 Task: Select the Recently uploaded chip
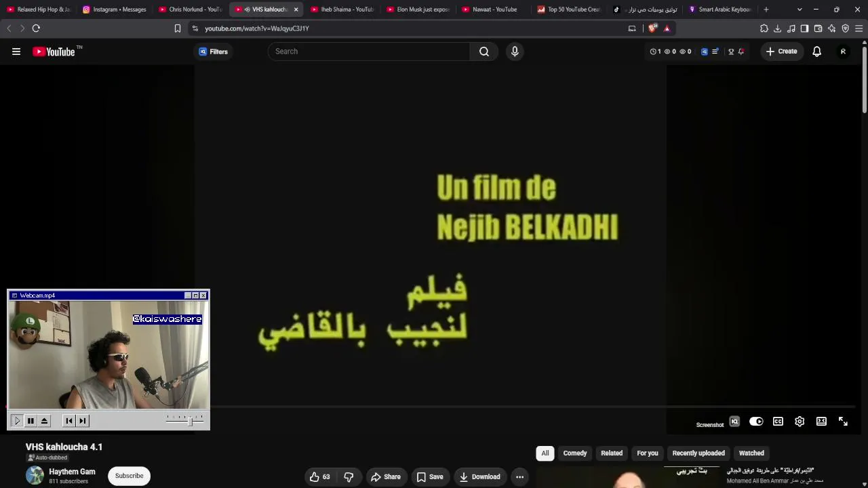tap(698, 453)
